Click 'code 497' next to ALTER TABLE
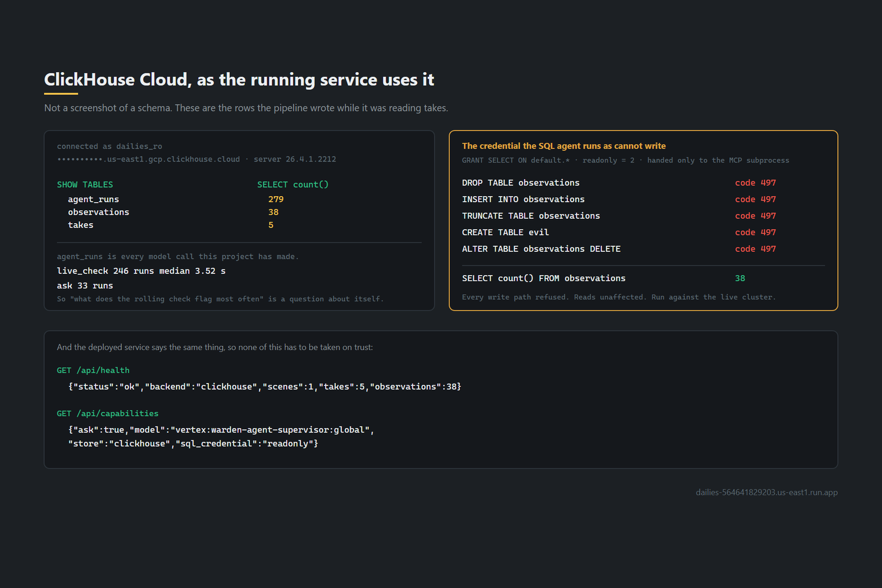 pos(755,249)
